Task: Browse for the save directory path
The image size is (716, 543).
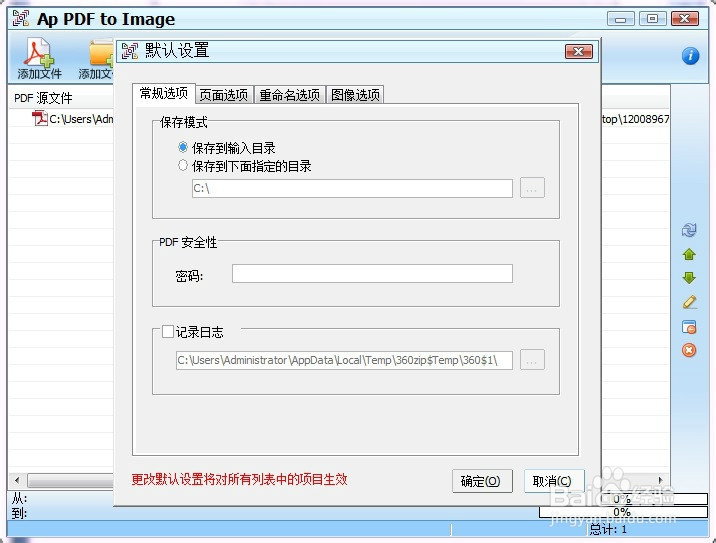Action: (532, 188)
